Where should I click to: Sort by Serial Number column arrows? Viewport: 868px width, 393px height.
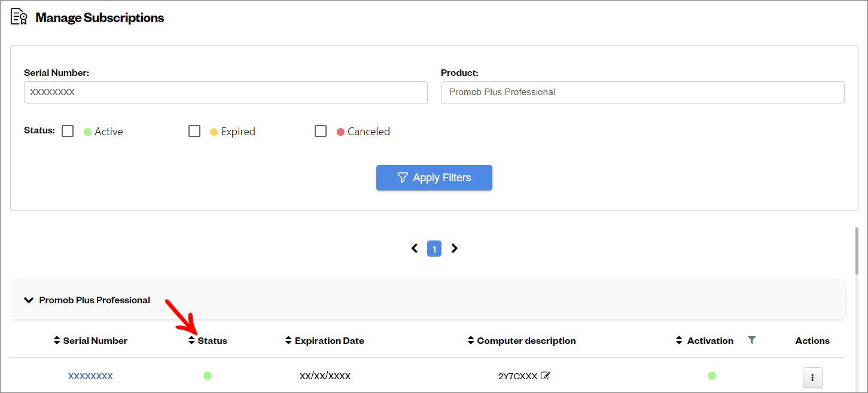point(57,340)
